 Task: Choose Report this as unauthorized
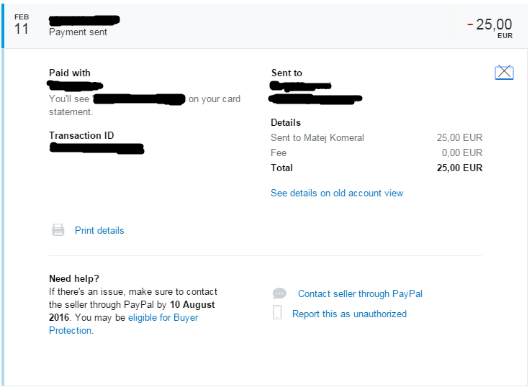coord(349,314)
